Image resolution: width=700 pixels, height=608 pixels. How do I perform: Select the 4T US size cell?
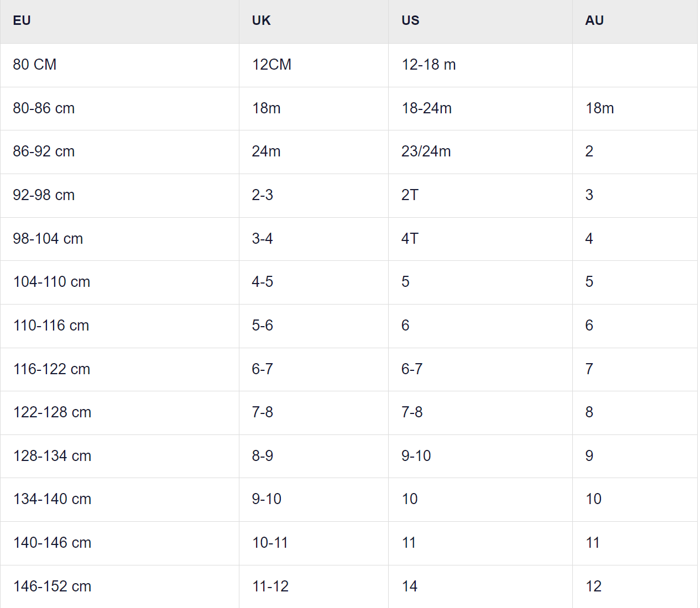[410, 239]
